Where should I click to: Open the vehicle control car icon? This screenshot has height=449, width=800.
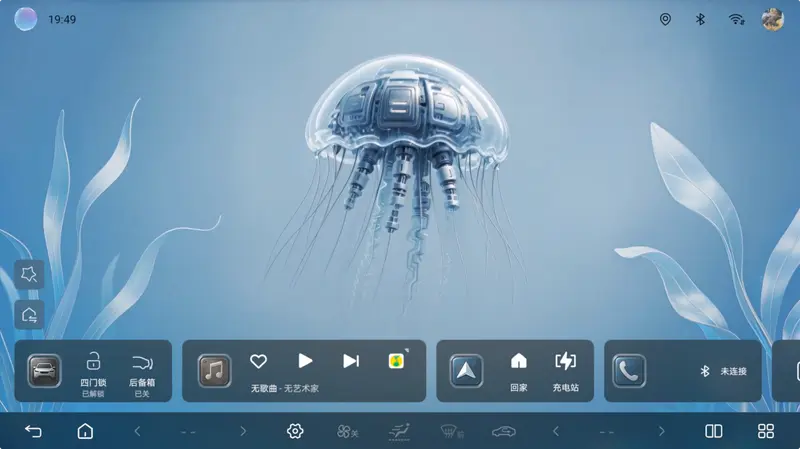(44, 371)
